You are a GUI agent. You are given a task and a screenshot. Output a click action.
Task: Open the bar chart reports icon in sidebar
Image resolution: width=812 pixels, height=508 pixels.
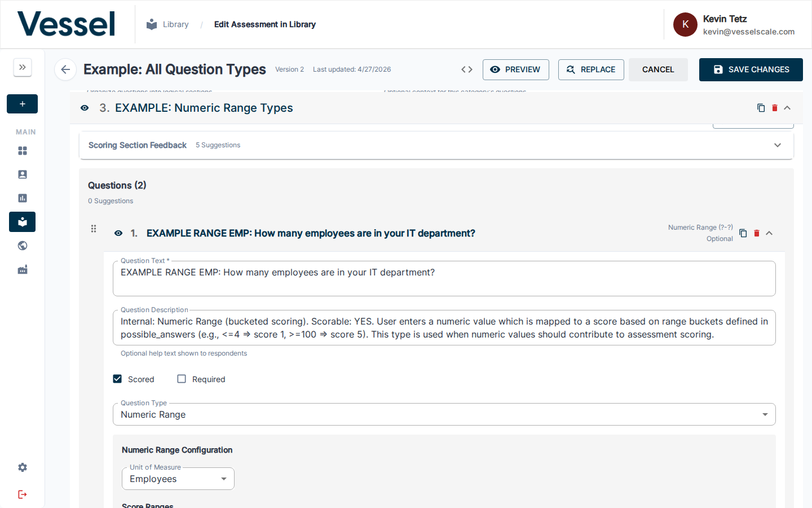click(x=23, y=198)
